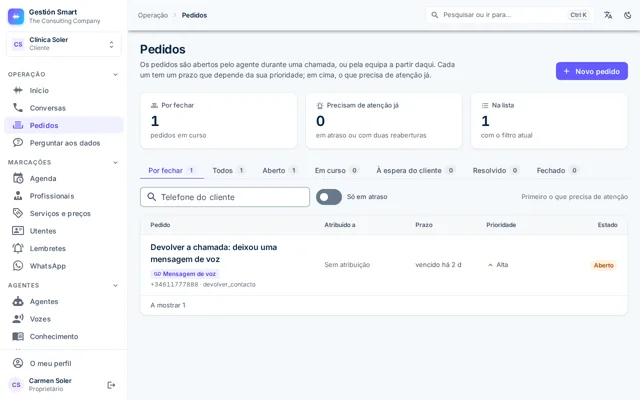Image resolution: width=640 pixels, height=400 pixels.
Task: Enable the Só em atraso switch
Action: (x=329, y=197)
